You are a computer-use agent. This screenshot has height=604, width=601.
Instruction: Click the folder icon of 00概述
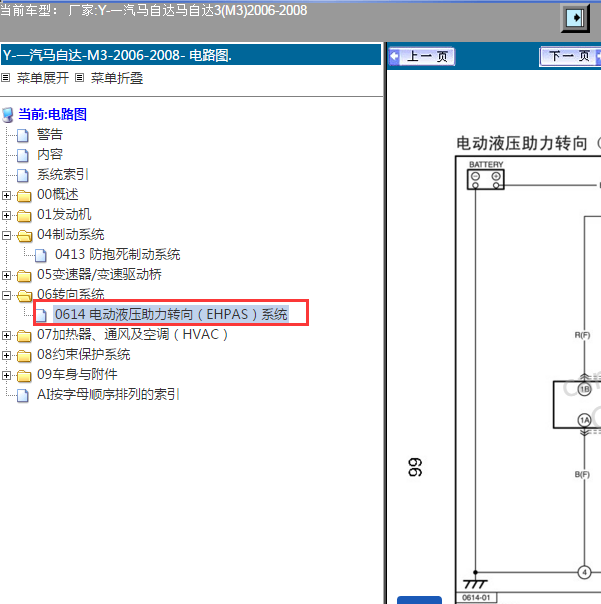24,196
